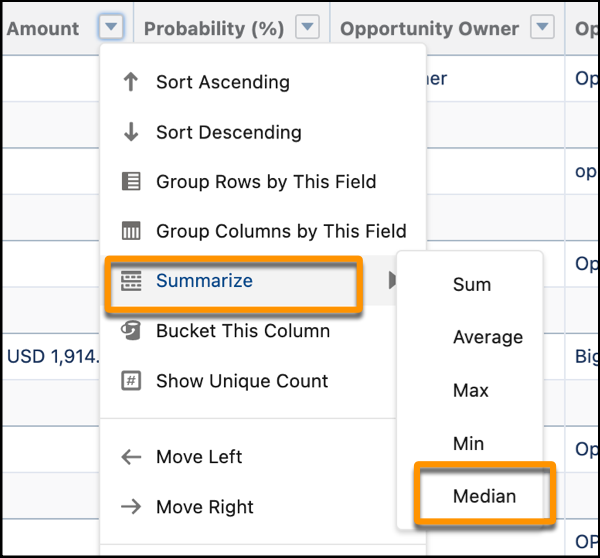Viewport: 600px width, 558px height.
Task: Click the Group Columns icon
Action: (131, 232)
